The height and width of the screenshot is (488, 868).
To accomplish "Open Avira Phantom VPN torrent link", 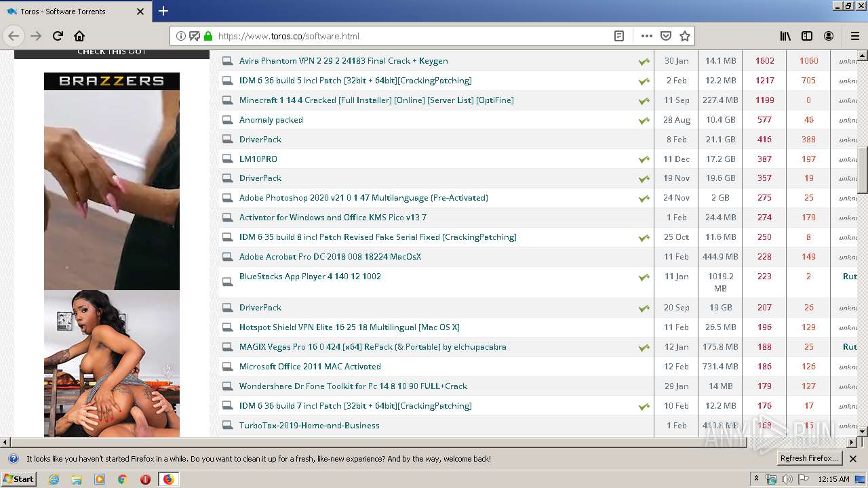I will point(343,61).
